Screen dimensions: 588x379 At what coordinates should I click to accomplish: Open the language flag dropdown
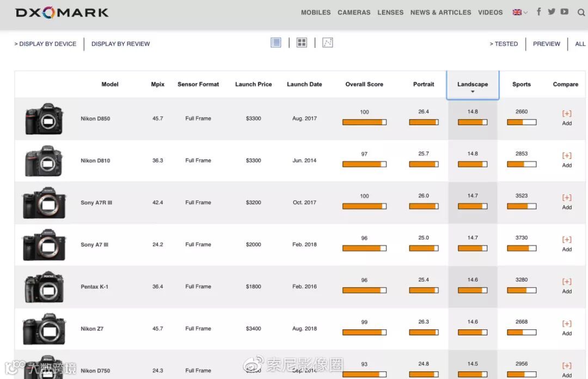[x=520, y=13]
